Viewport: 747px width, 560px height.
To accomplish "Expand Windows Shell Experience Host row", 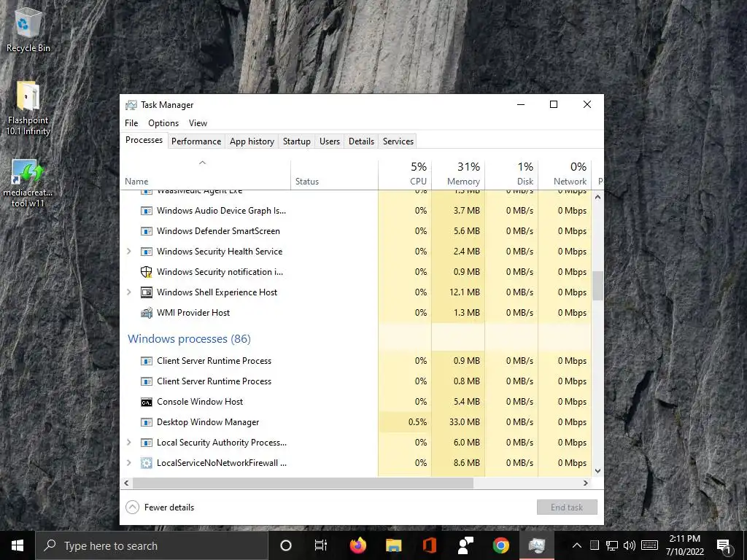I will coord(128,292).
